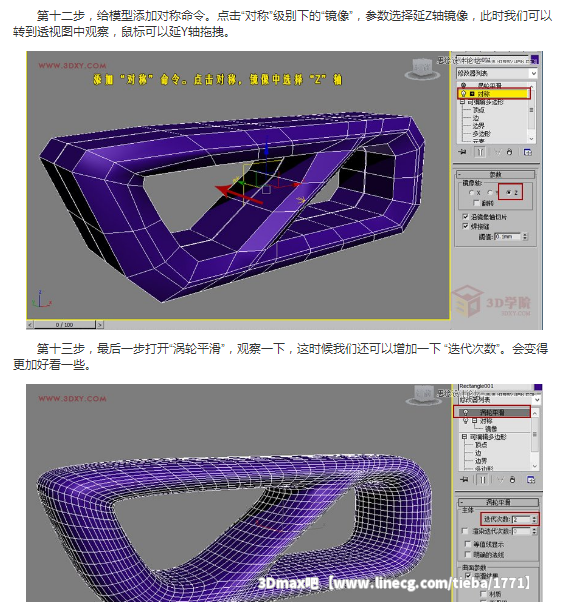Toggle show end result icon in step thirteen panel
The width and height of the screenshot is (570, 602).
coord(482,480)
